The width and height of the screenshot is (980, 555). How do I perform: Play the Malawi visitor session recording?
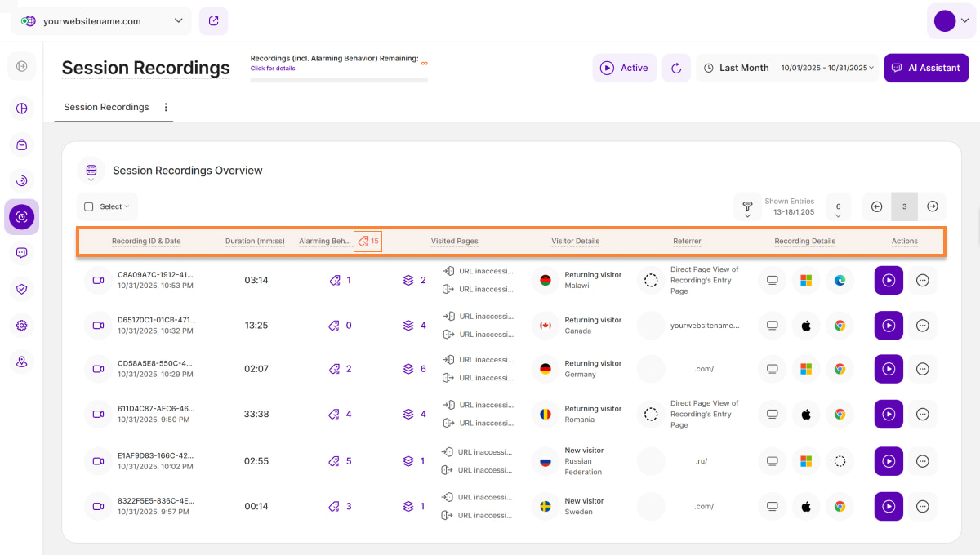[889, 280]
